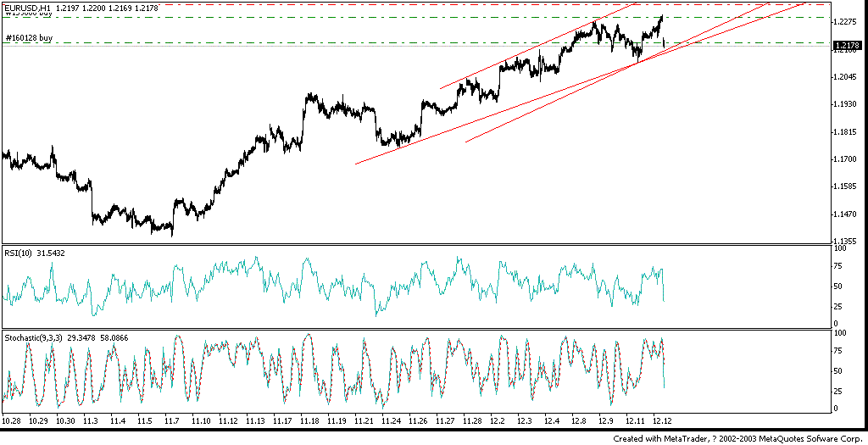Viewport: 868px width, 445px height.
Task: Click the 12.11 date label
Action: 634,421
